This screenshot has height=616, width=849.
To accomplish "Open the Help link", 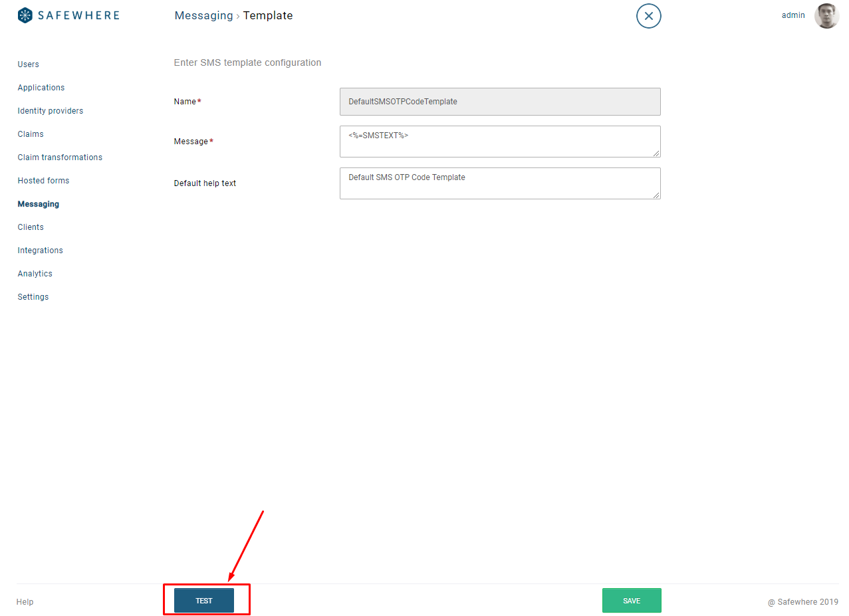I will click(25, 601).
